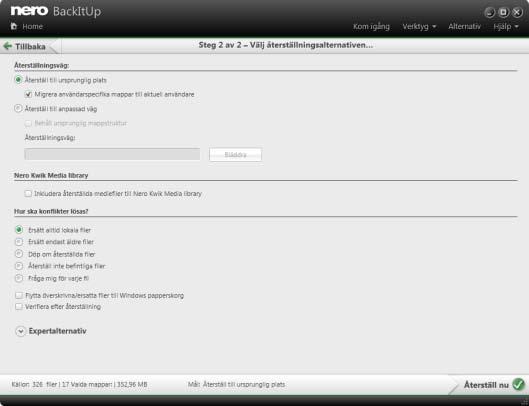Image resolution: width=529 pixels, height=406 pixels.
Task: Open the Alternativ menu item
Action: pos(464,26)
